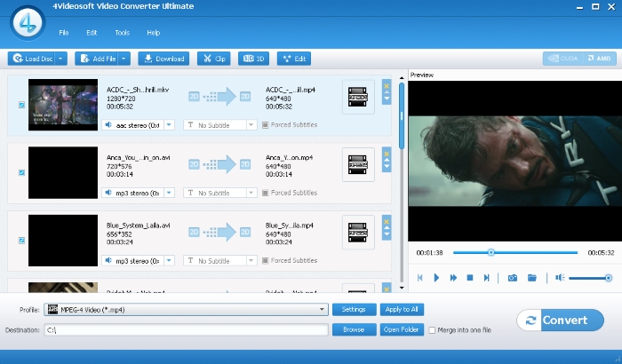
Task: Remove Blue_System video with the X icon
Action: 387,221
